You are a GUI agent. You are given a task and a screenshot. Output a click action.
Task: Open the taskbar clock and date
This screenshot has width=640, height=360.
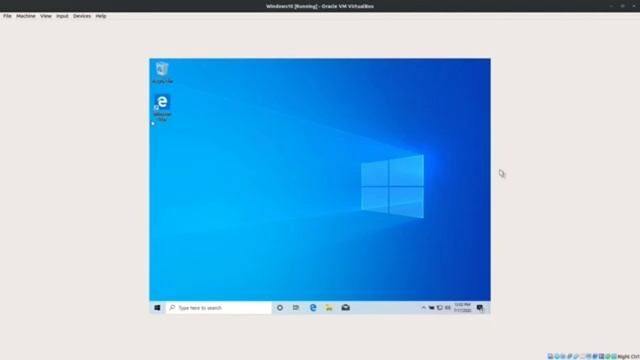[x=462, y=308]
